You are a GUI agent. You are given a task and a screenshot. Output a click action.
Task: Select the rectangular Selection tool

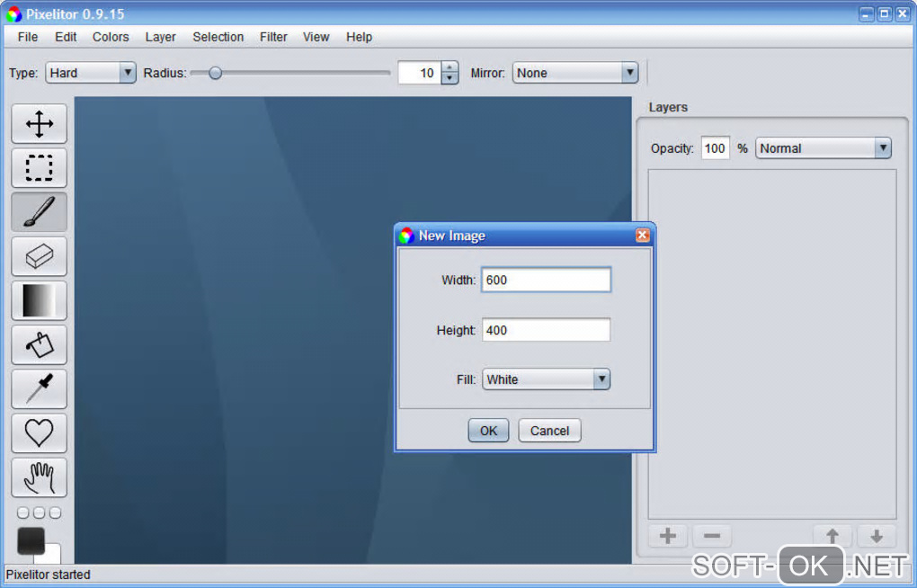click(x=40, y=168)
